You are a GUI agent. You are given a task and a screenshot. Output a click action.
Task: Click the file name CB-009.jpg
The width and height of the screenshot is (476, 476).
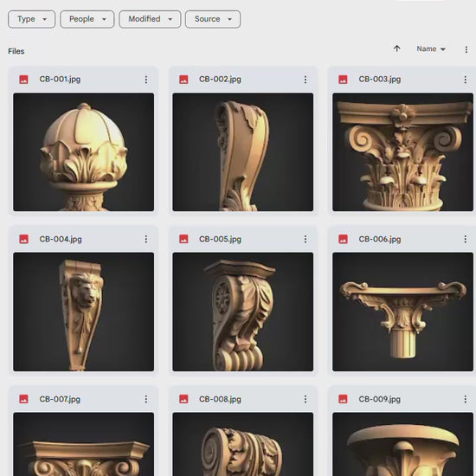click(x=379, y=399)
